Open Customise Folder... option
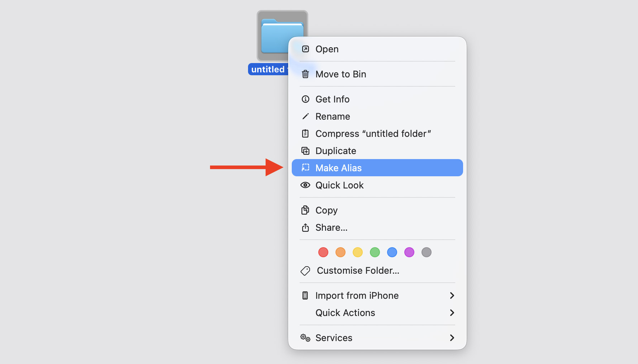 tap(377, 270)
